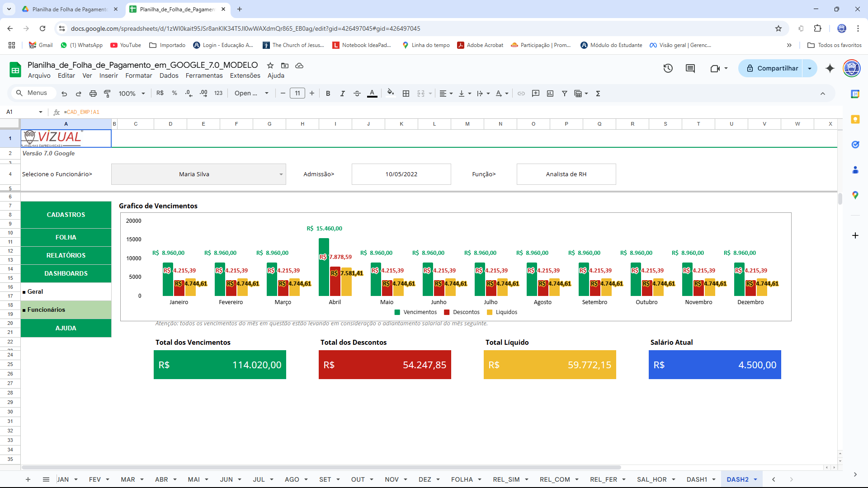Open the 100% zoom dropdown
The width and height of the screenshot is (868, 488).
click(132, 94)
